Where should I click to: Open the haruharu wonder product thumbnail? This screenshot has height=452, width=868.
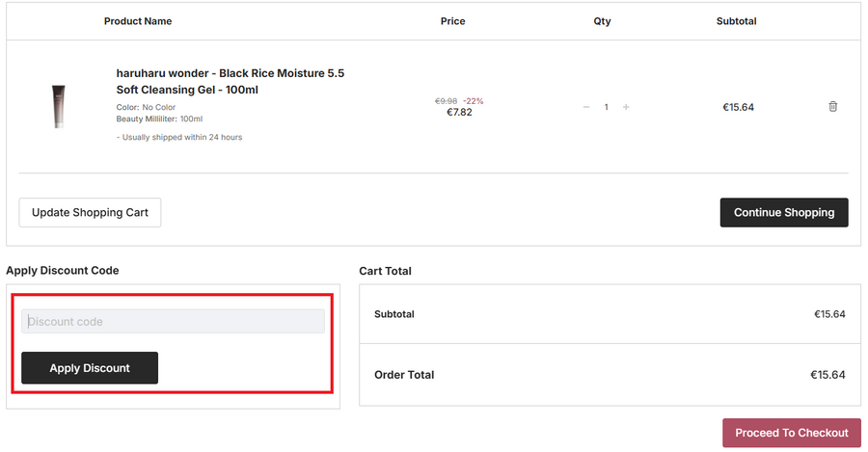[59, 106]
